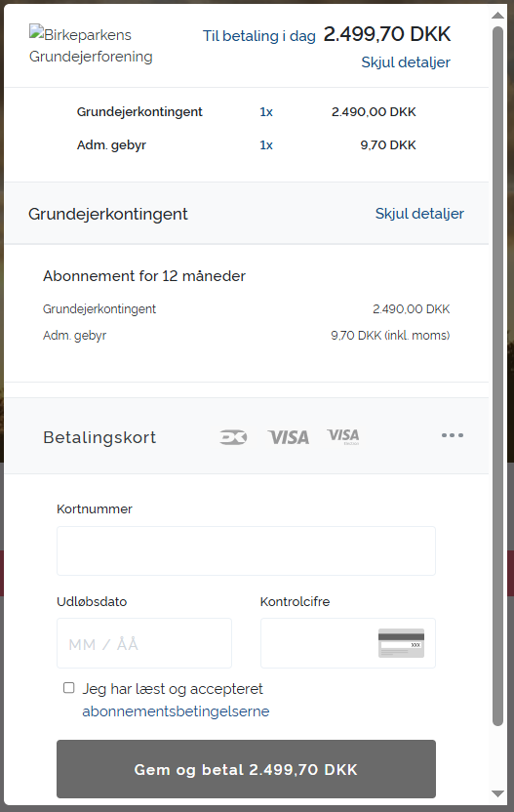Select the VISA card logo
514x812 pixels.
289,437
